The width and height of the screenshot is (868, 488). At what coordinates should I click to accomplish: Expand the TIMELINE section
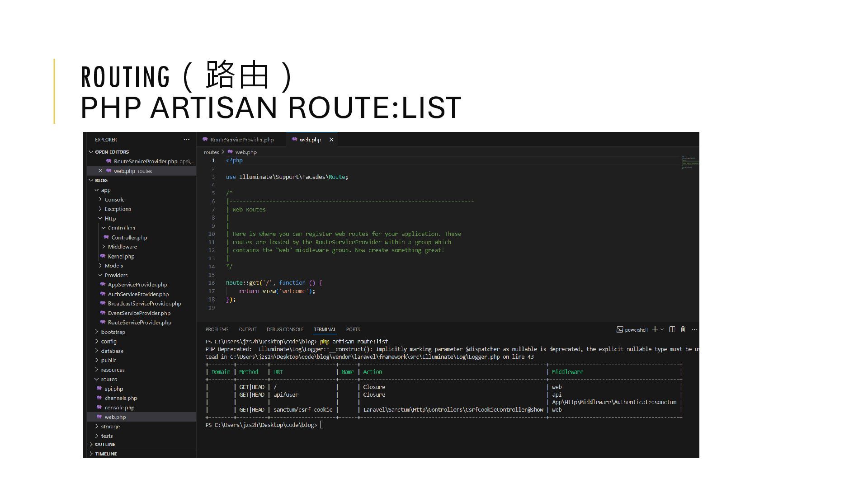tap(106, 454)
